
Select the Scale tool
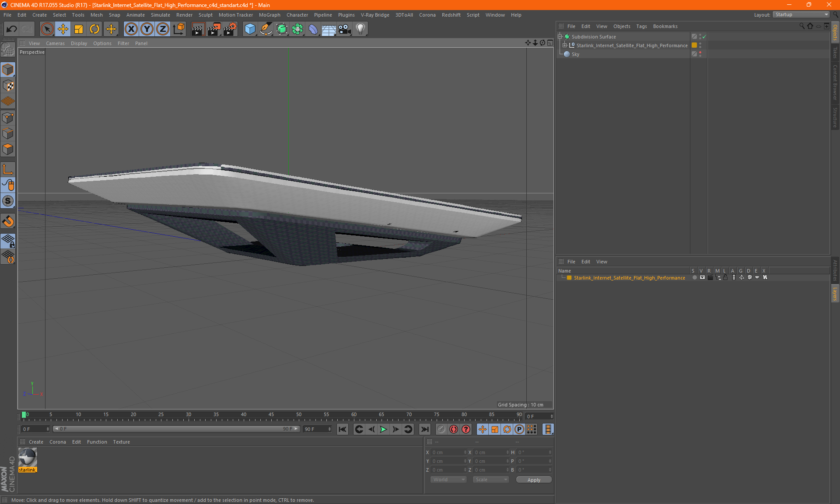tap(79, 29)
